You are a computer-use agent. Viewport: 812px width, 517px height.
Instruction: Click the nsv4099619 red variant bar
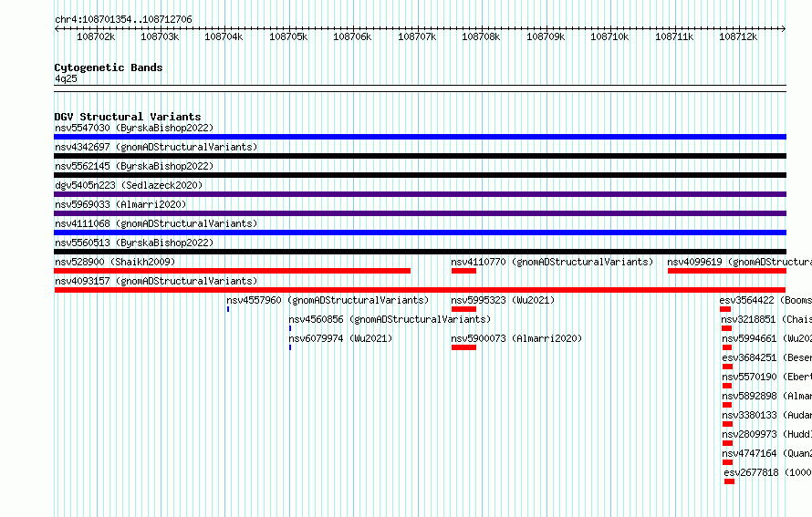pyautogui.click(x=727, y=271)
